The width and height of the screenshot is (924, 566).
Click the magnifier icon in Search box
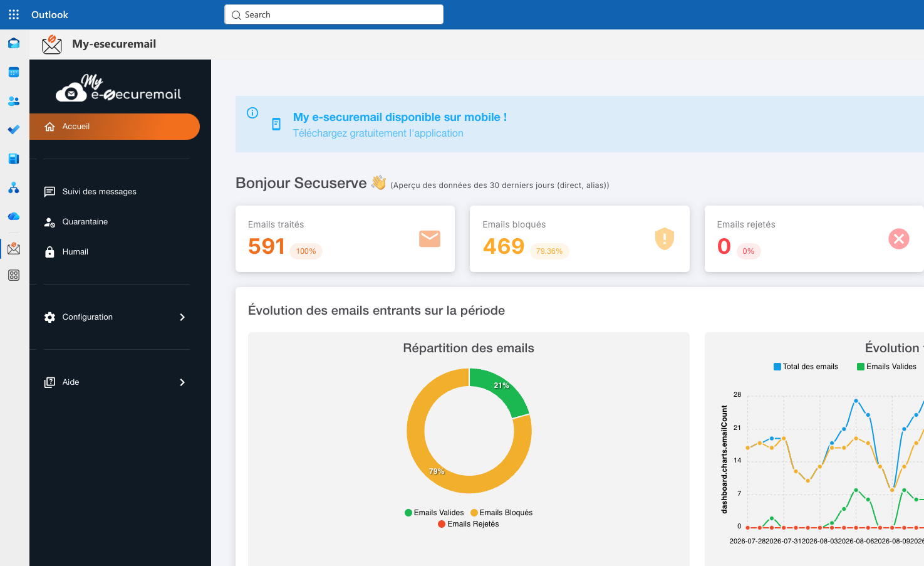tap(236, 15)
